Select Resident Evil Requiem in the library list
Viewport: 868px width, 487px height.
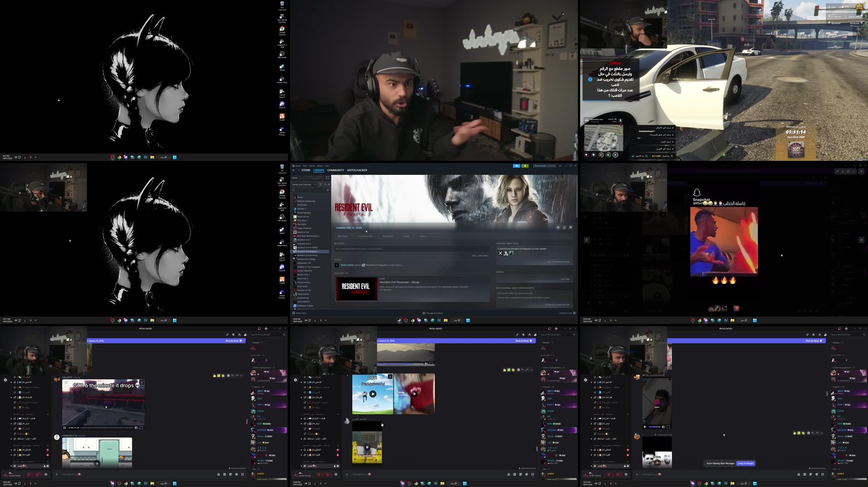click(310, 251)
